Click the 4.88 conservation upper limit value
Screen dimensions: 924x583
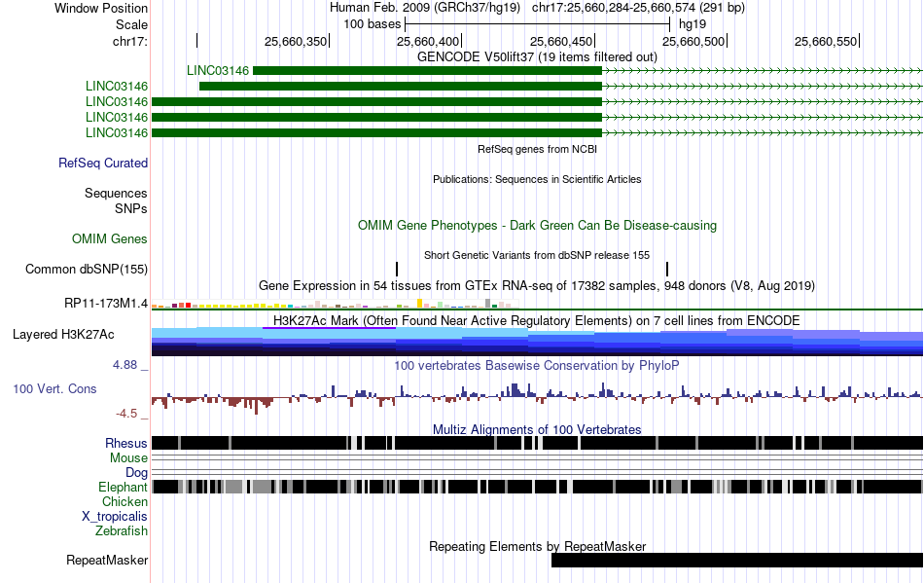(x=124, y=365)
